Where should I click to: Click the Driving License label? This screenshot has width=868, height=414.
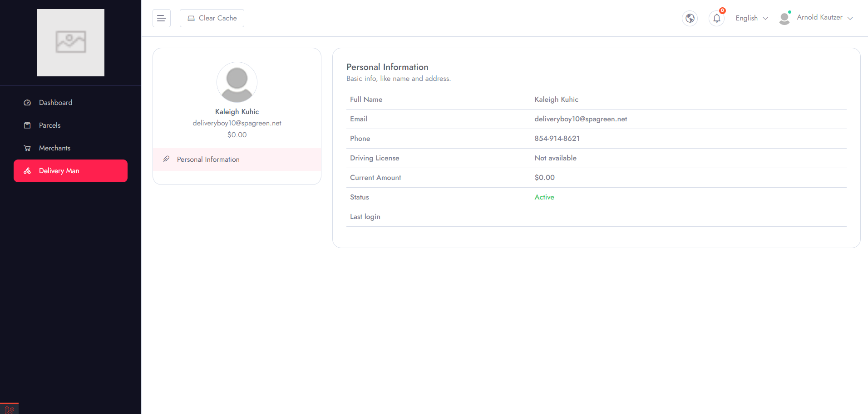[375, 158]
